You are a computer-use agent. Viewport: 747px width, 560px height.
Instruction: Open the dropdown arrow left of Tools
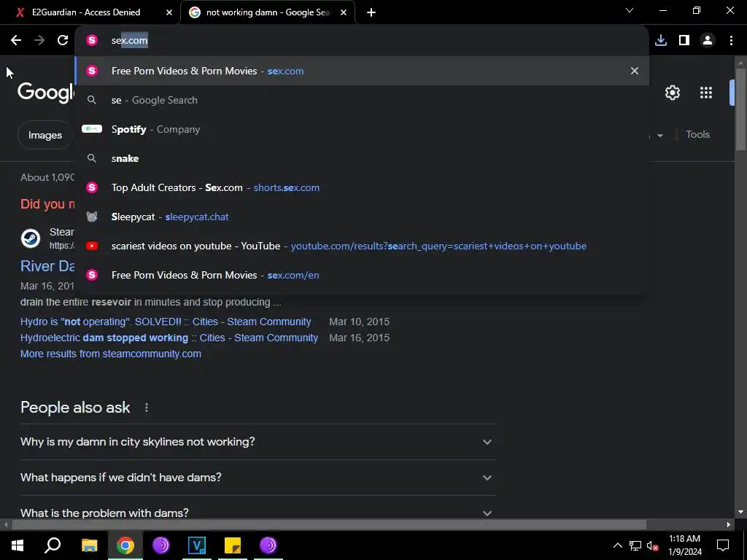pos(660,135)
